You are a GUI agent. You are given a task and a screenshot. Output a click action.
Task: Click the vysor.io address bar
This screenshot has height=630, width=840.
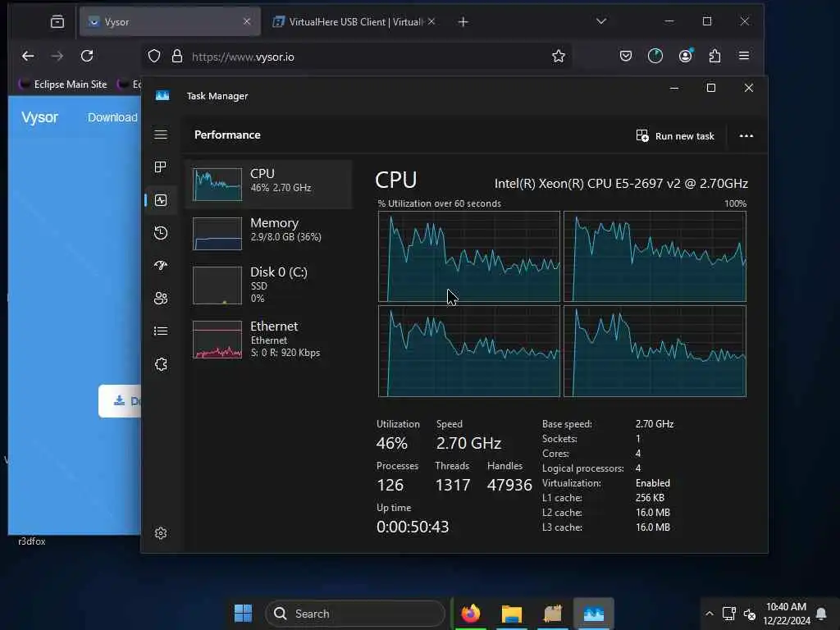pos(356,57)
